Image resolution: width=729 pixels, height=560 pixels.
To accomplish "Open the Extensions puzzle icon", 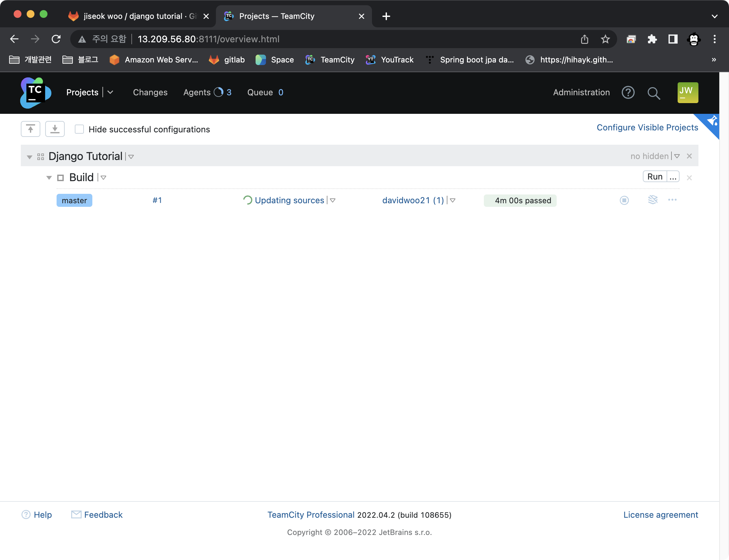I will (652, 39).
